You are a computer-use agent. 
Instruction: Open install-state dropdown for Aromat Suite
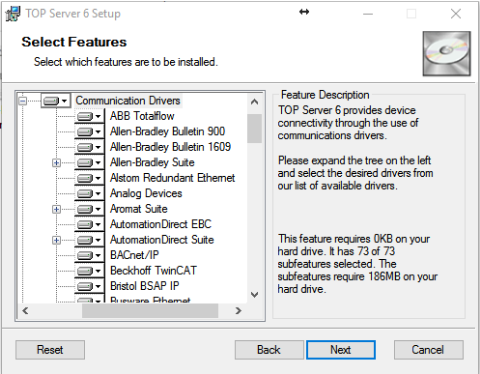coord(89,209)
